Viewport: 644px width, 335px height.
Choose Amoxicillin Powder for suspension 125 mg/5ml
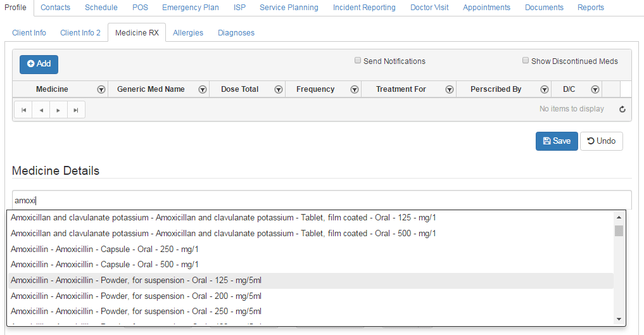click(136, 281)
